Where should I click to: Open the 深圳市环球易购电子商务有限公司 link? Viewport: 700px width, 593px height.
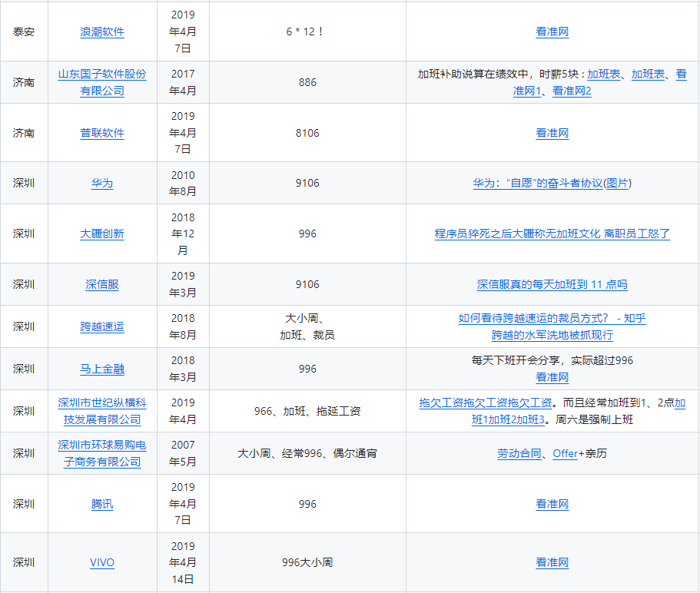[102, 453]
